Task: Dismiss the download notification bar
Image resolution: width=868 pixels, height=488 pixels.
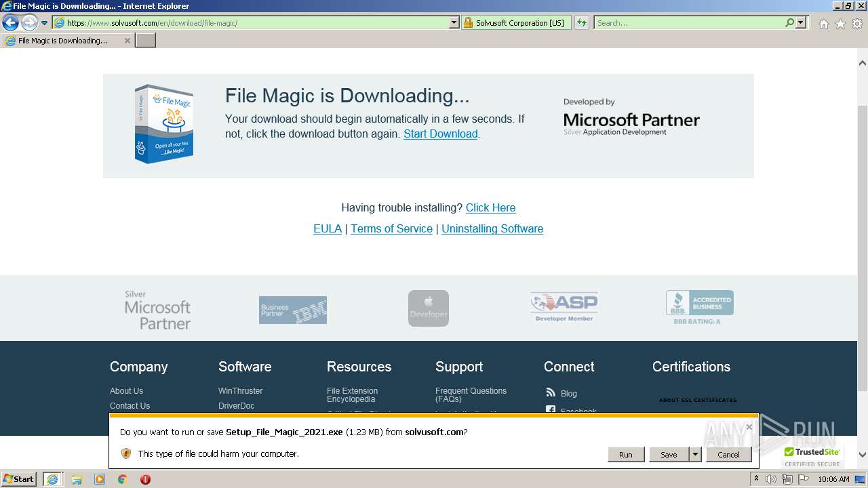Action: (x=749, y=427)
